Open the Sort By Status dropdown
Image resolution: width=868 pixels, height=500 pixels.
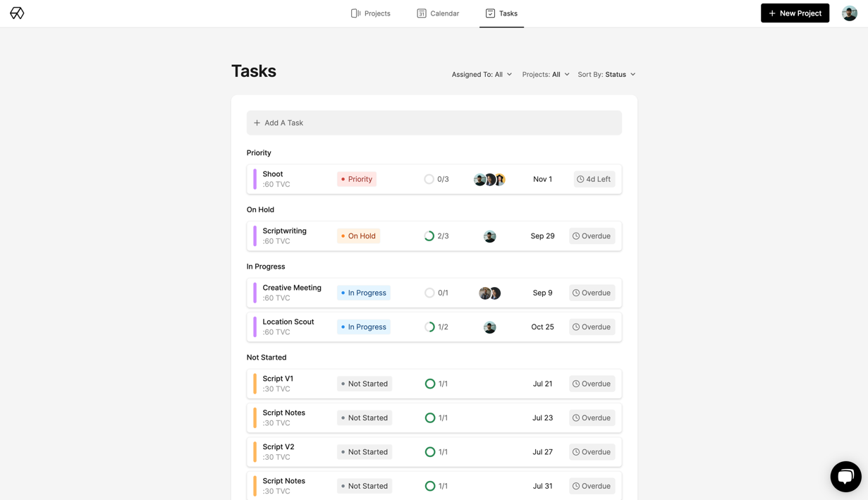(x=606, y=74)
